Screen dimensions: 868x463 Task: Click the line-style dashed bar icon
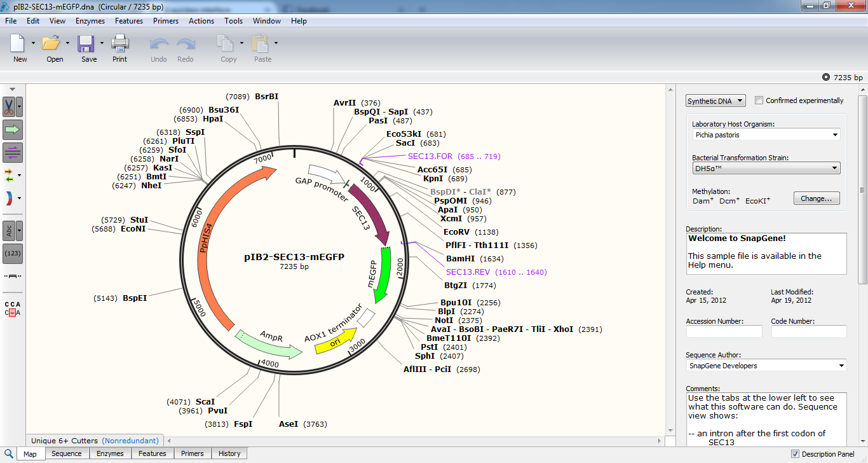[12, 276]
